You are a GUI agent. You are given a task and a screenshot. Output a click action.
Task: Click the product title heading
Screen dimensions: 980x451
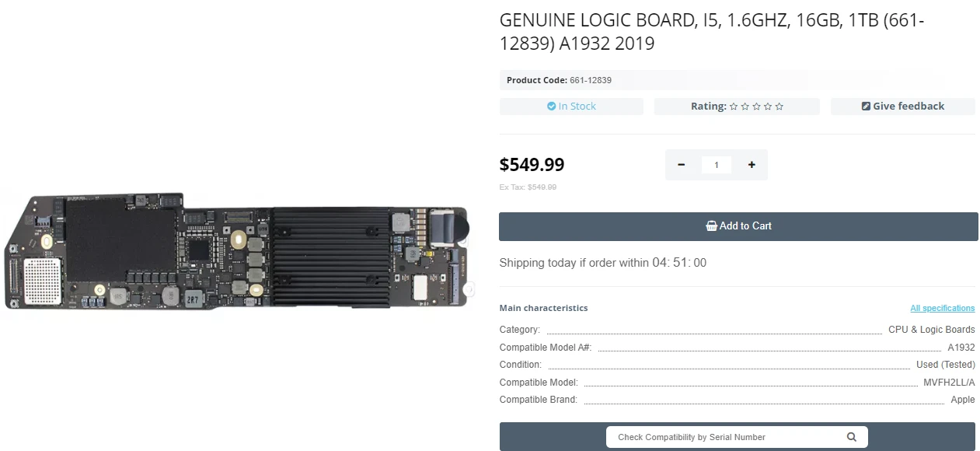711,32
